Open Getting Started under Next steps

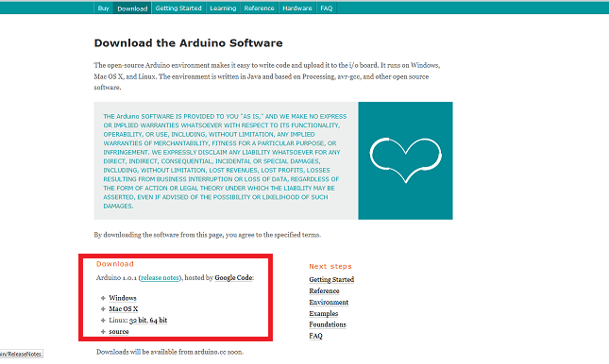click(x=331, y=279)
